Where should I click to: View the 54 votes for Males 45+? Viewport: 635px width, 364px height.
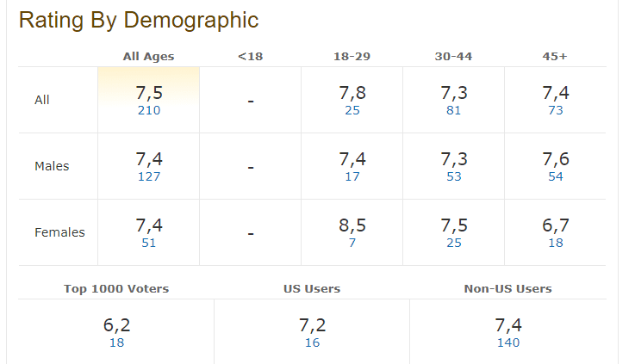[556, 176]
